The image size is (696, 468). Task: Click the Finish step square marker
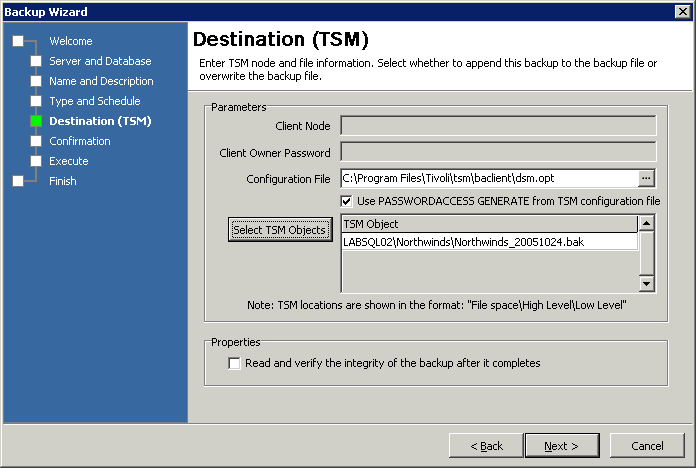pyautogui.click(x=18, y=181)
